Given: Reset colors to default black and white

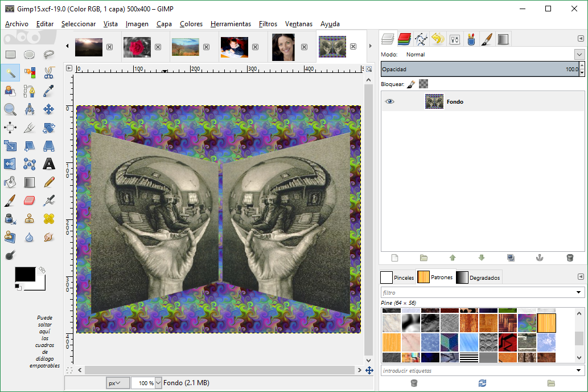Looking at the screenshot, I should [x=18, y=287].
